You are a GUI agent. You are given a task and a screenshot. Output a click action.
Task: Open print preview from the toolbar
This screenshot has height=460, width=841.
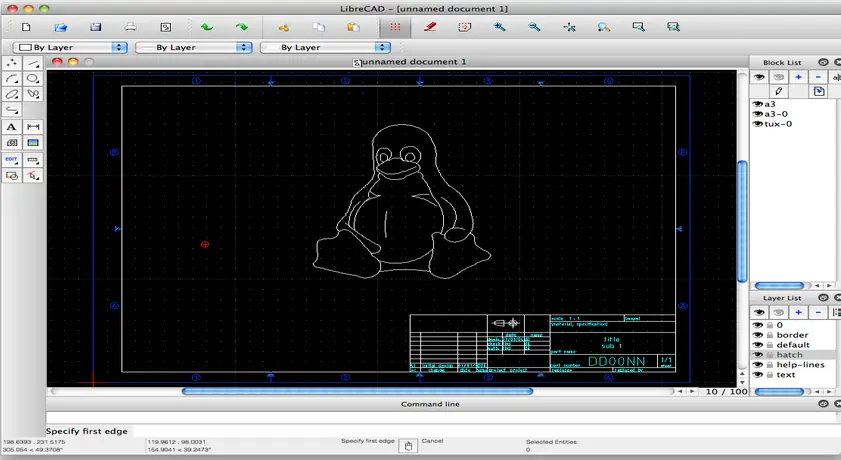(x=166, y=27)
